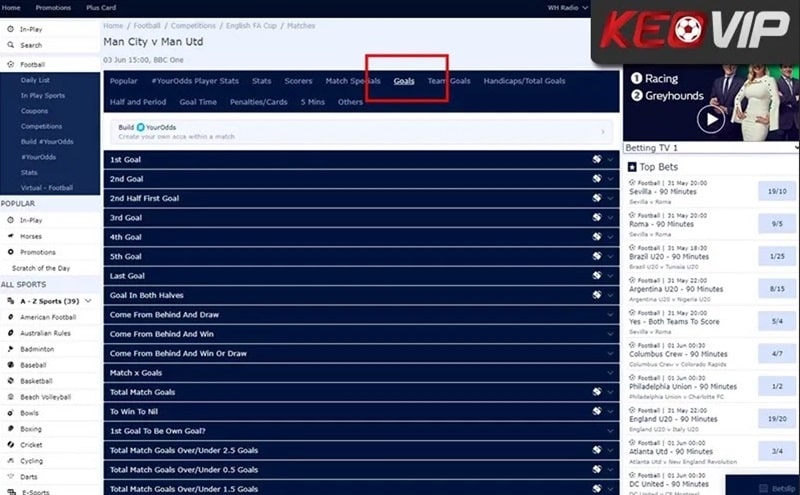Switch to Handicaps/Total Goals tab
Image resolution: width=800 pixels, height=495 pixels.
pyautogui.click(x=524, y=81)
